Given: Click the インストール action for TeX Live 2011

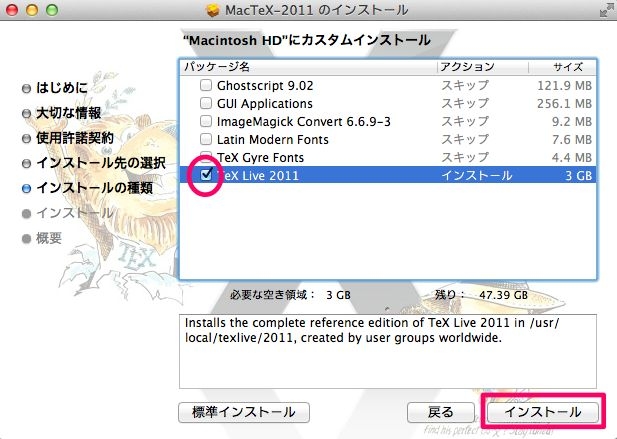Looking at the screenshot, I should tap(477, 175).
